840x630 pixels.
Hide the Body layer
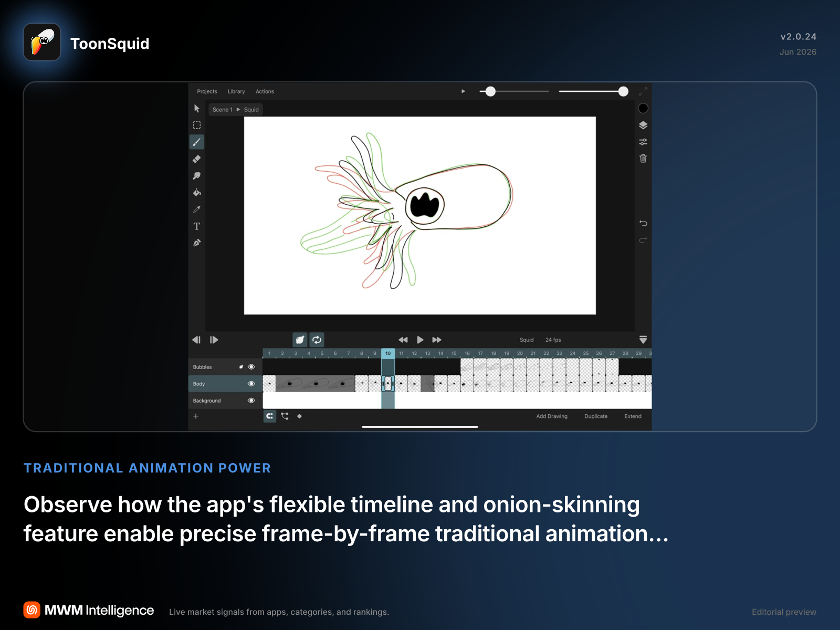(251, 384)
